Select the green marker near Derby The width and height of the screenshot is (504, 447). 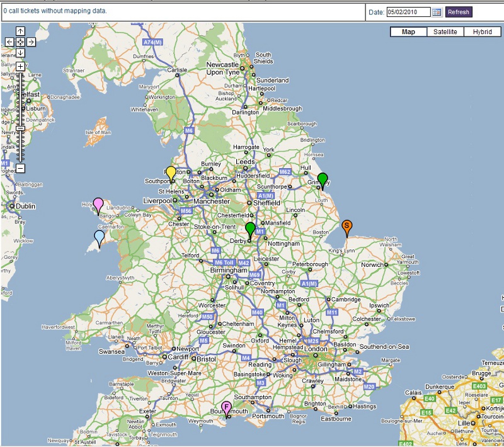click(250, 230)
